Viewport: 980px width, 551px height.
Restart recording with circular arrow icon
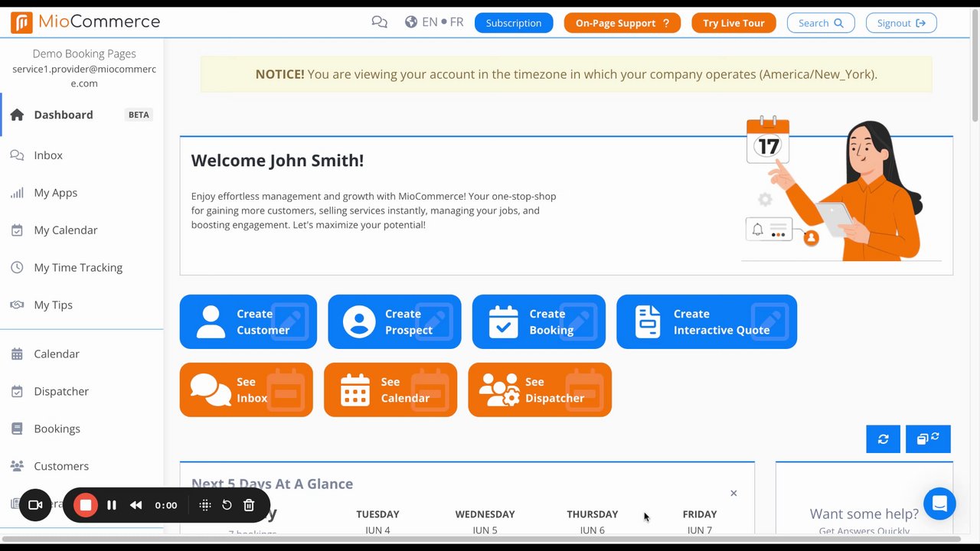(x=227, y=505)
